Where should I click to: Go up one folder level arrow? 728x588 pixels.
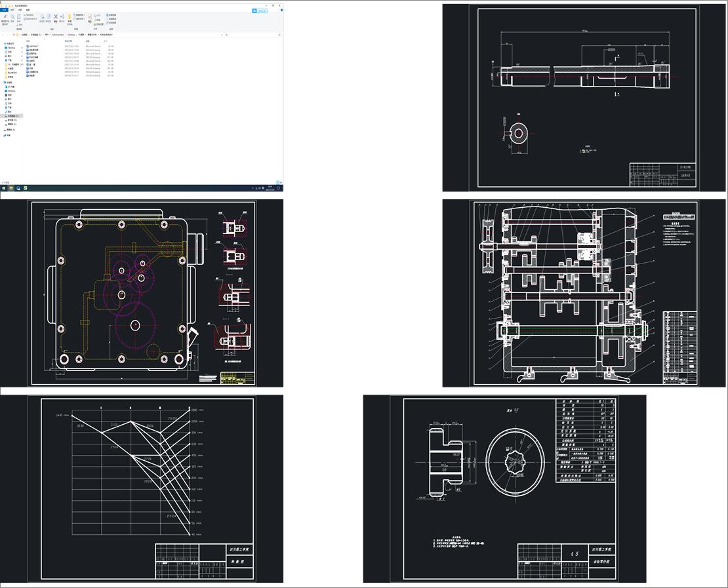(x=14, y=35)
